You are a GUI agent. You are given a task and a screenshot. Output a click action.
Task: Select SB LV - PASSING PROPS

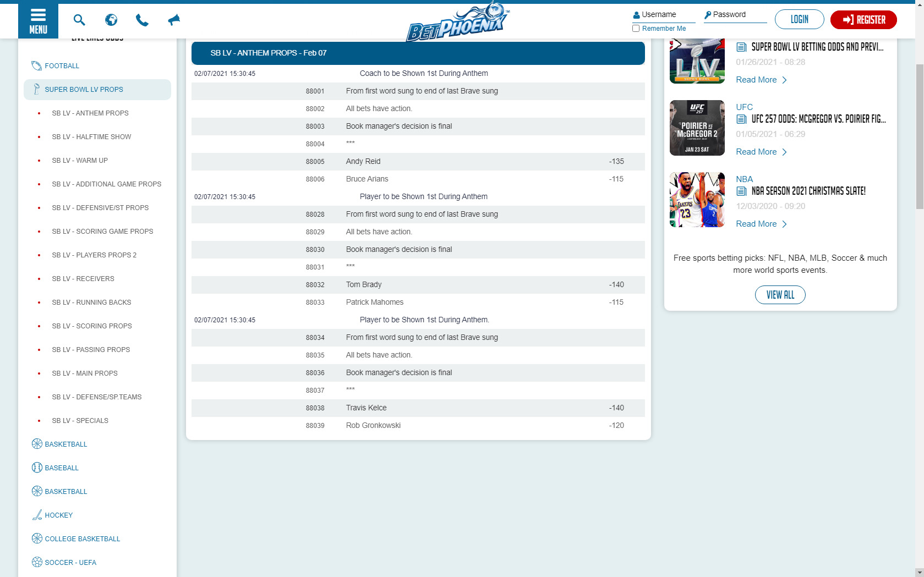click(91, 350)
